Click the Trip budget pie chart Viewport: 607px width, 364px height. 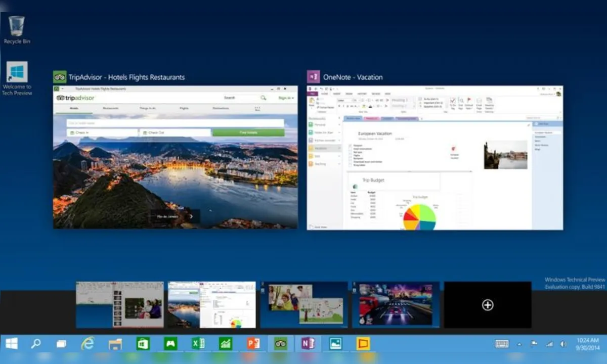coord(419,216)
